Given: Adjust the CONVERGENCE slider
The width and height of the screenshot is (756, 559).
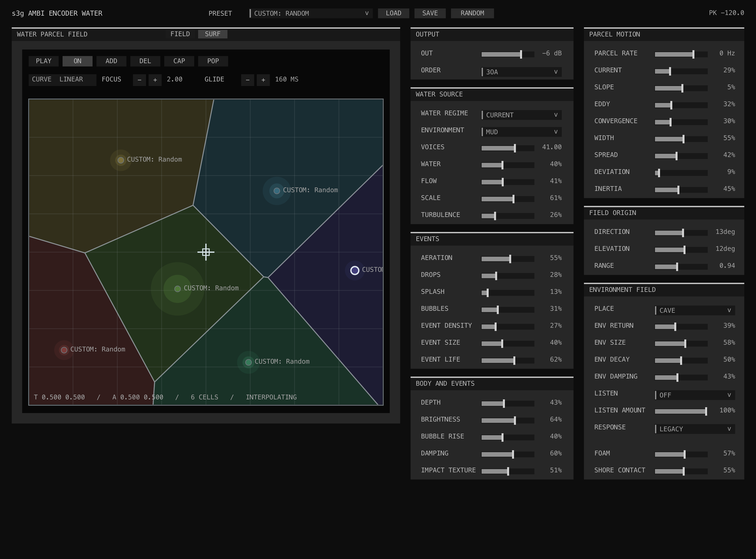Looking at the screenshot, I should tap(681, 122).
